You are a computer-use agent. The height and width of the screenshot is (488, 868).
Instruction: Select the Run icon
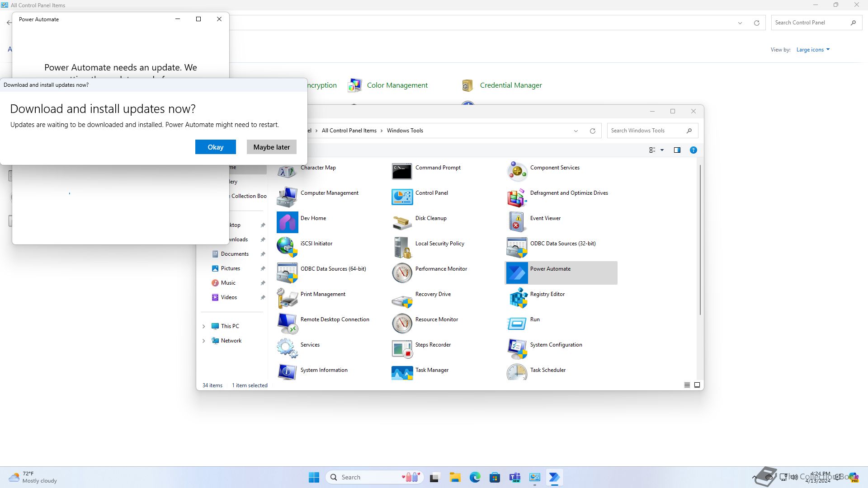coord(517,324)
